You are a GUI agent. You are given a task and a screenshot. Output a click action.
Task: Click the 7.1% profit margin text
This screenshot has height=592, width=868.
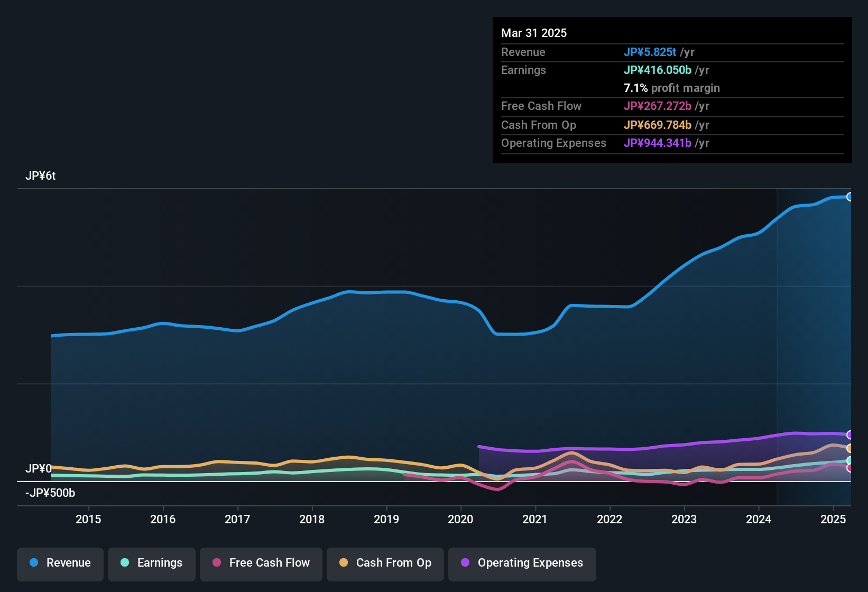[x=672, y=88]
